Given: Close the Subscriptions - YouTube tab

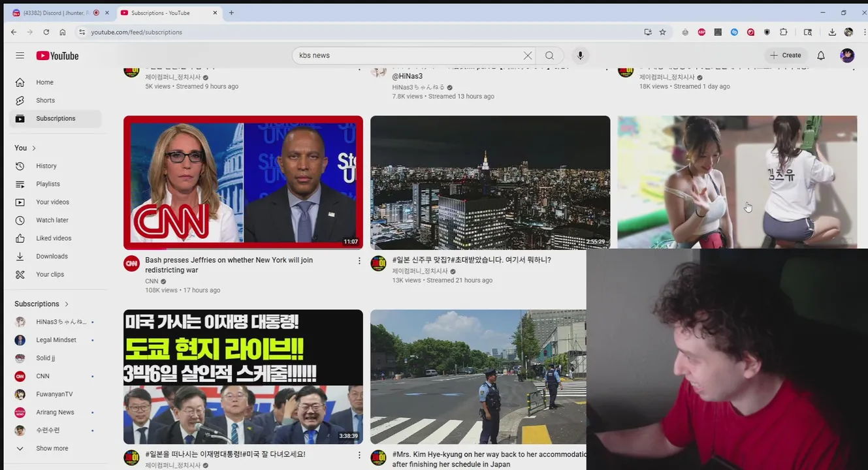Looking at the screenshot, I should tap(216, 12).
